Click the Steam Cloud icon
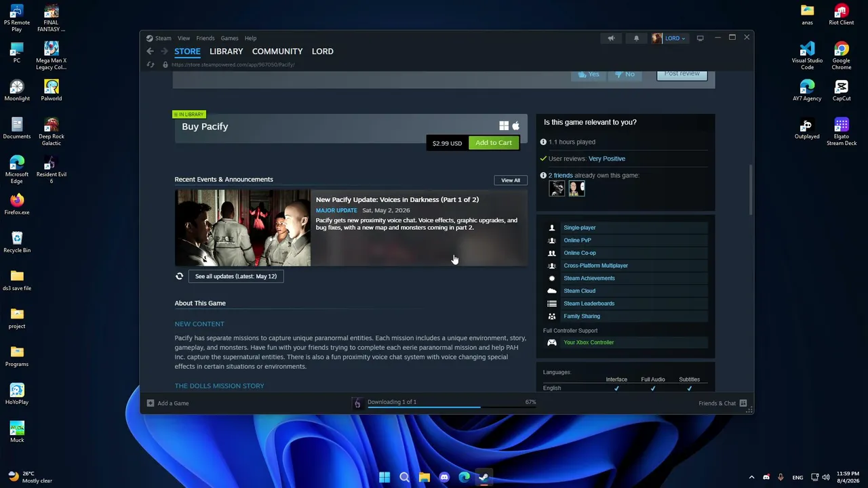This screenshot has height=488, width=868. click(x=552, y=291)
